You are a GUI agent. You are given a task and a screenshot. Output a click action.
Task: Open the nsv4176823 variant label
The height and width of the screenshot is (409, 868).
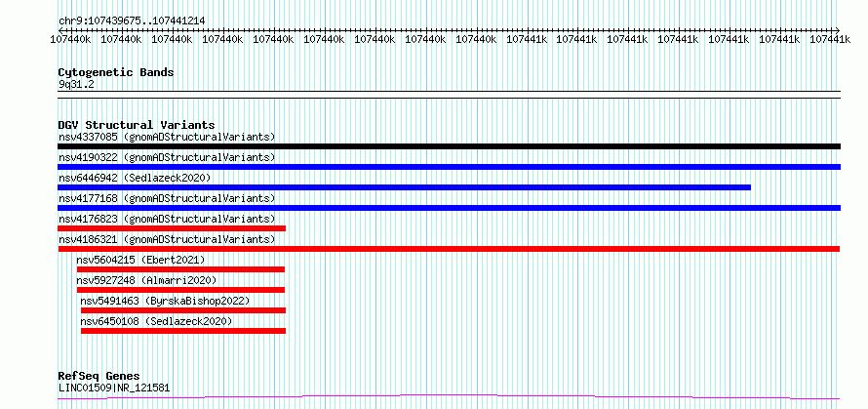click(167, 219)
